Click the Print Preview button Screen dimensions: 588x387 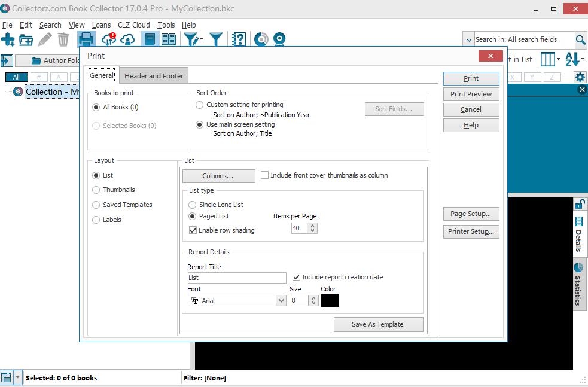[471, 94]
